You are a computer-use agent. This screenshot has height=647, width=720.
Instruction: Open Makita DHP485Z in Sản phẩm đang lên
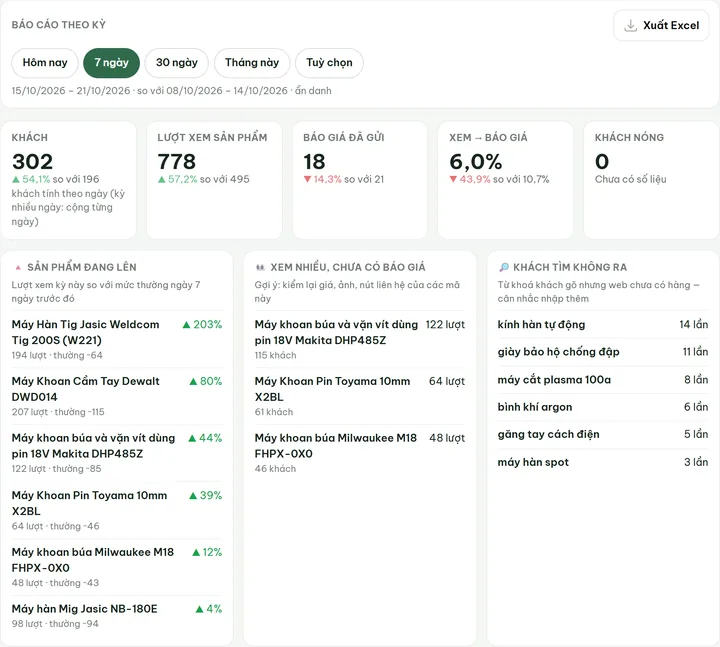(x=117, y=453)
